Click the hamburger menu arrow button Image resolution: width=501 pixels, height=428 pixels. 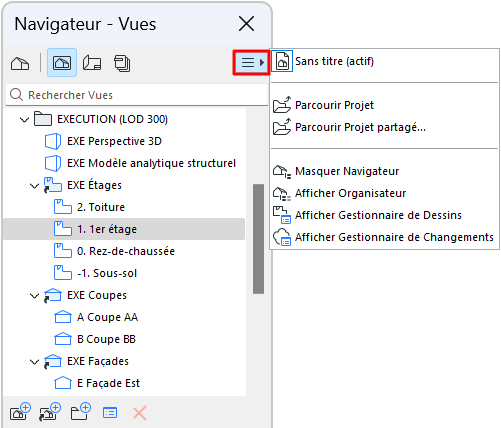[x=251, y=63]
